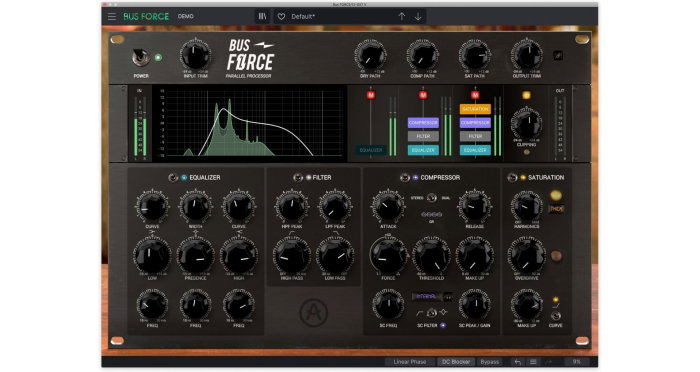
Task: Click the link icon beside Output Trim
Action: coord(558,55)
